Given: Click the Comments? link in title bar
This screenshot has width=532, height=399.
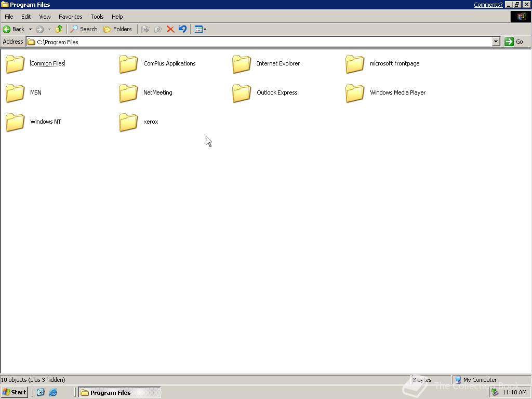Looking at the screenshot, I should [488, 5].
